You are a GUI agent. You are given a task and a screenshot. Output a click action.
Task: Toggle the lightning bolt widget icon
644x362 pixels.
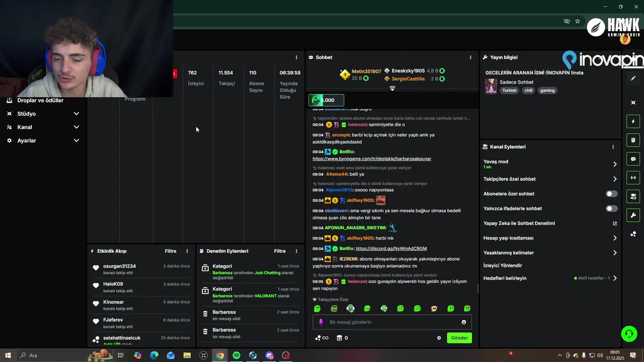(x=633, y=121)
